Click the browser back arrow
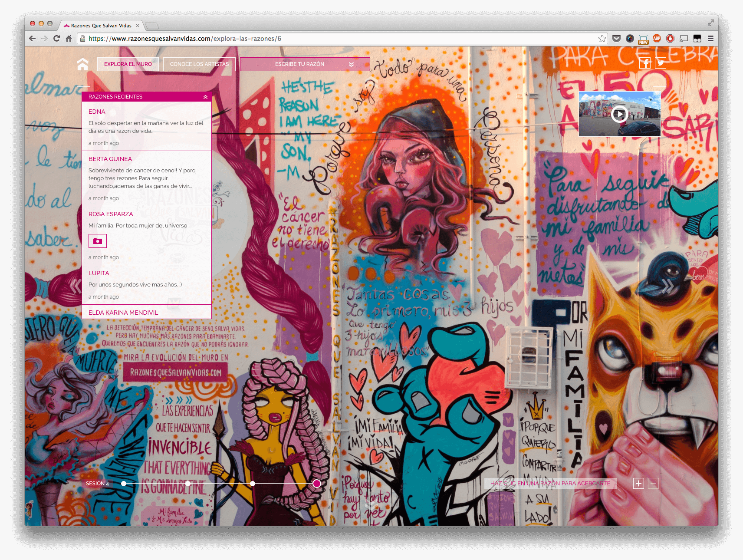743x560 pixels. point(33,38)
